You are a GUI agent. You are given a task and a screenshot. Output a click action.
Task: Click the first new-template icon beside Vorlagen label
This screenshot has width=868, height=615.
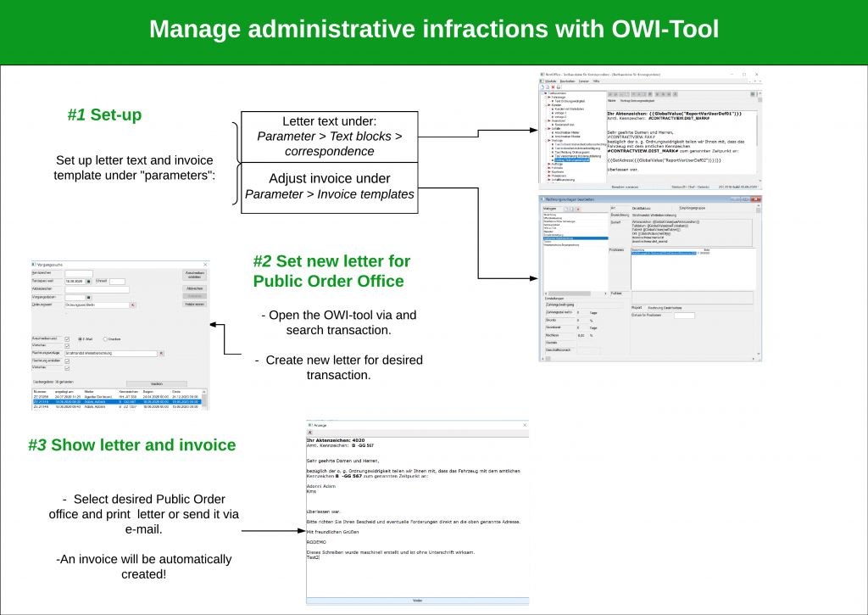tap(565, 209)
